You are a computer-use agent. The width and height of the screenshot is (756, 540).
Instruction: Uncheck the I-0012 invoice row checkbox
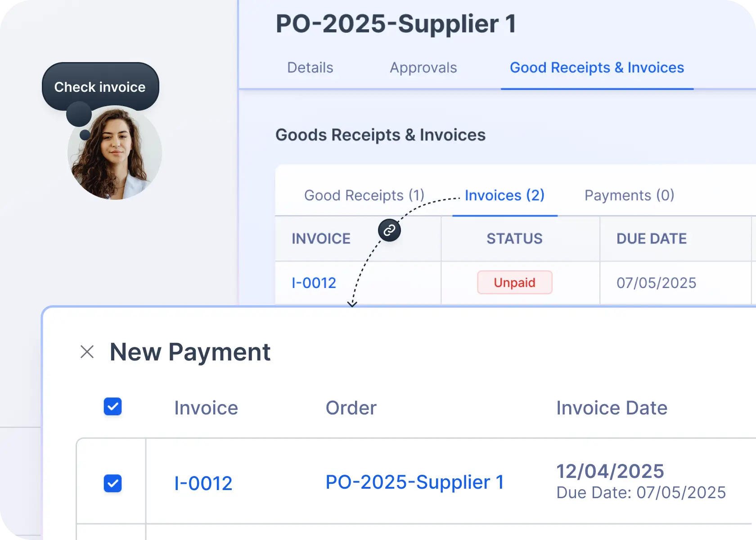pos(113,483)
